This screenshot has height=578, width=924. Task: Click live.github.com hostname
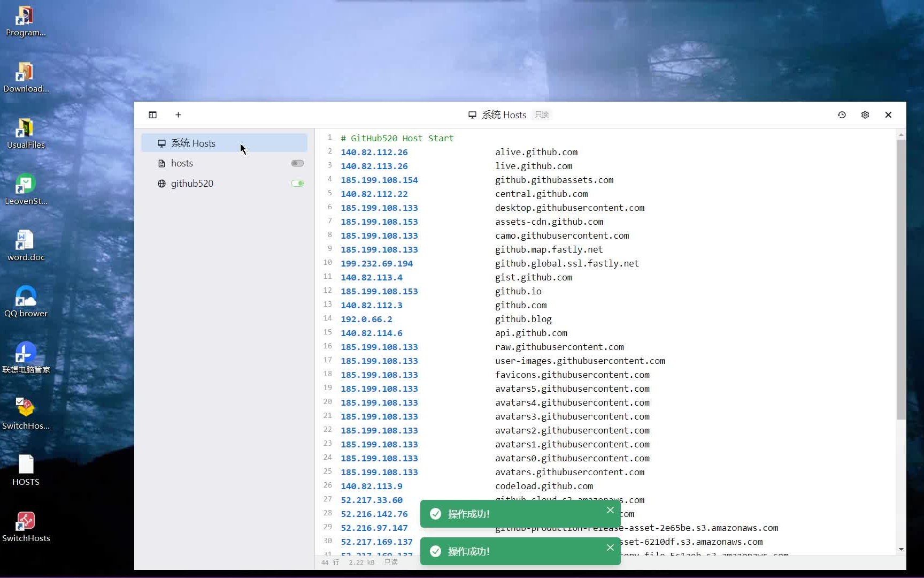point(534,166)
